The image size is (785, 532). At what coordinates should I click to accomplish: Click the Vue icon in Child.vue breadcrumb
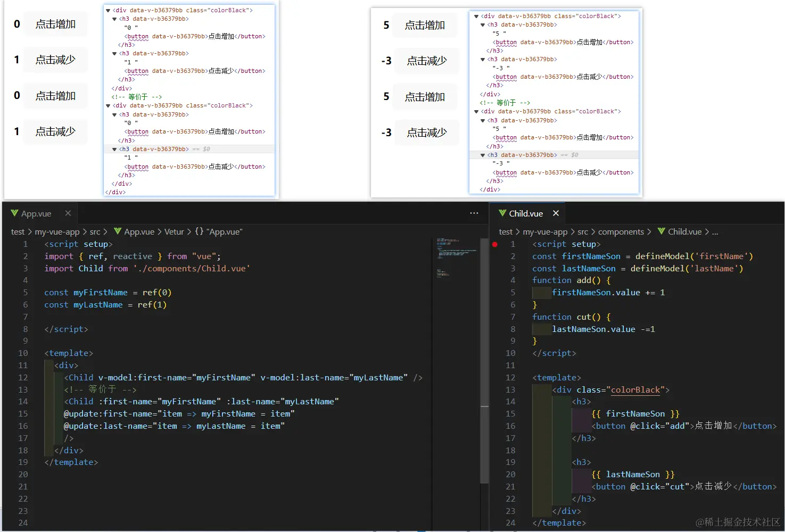[x=662, y=231]
